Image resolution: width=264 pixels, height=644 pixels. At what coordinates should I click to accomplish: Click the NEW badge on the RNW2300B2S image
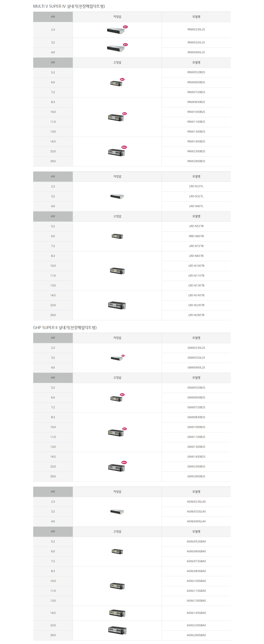pyautogui.click(x=124, y=147)
